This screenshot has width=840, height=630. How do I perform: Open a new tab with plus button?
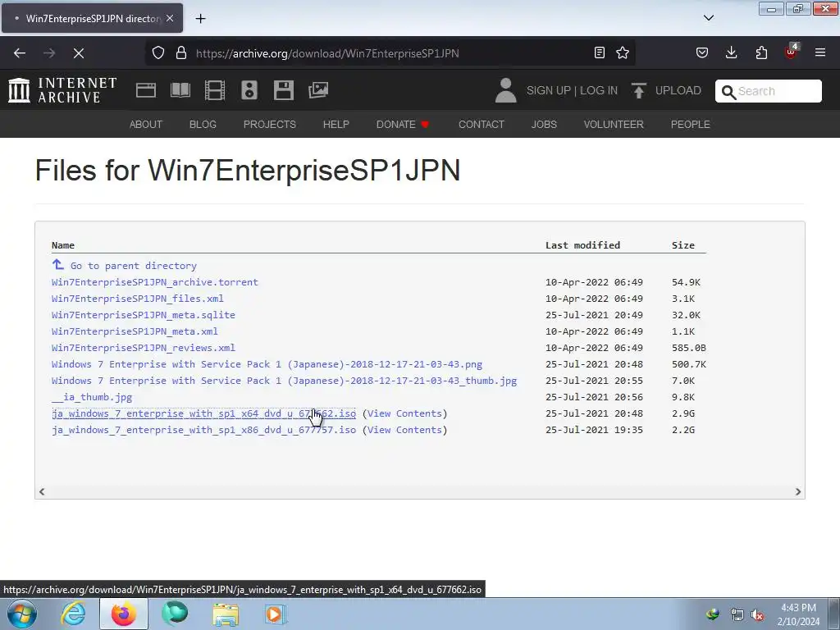200,19
